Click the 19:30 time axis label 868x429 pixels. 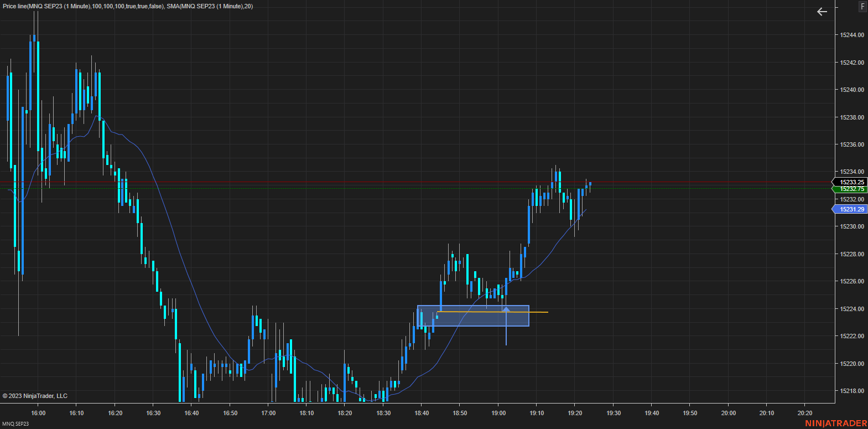(614, 413)
